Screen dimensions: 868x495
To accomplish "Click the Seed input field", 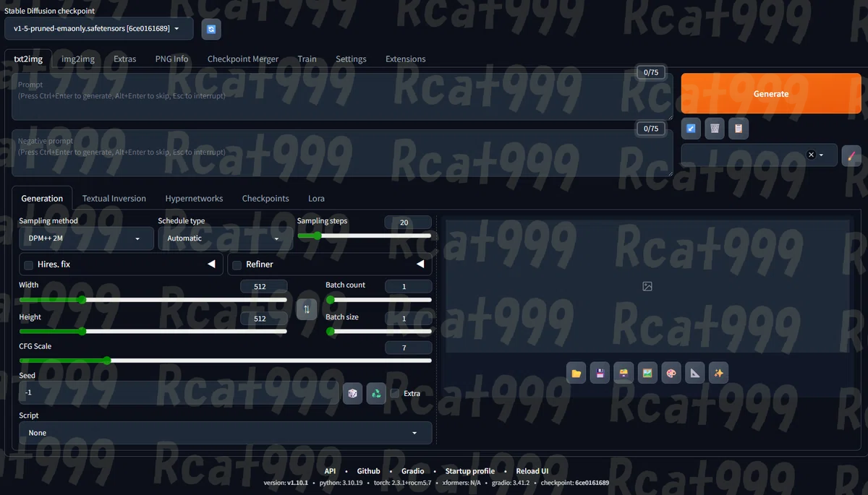I will click(179, 392).
